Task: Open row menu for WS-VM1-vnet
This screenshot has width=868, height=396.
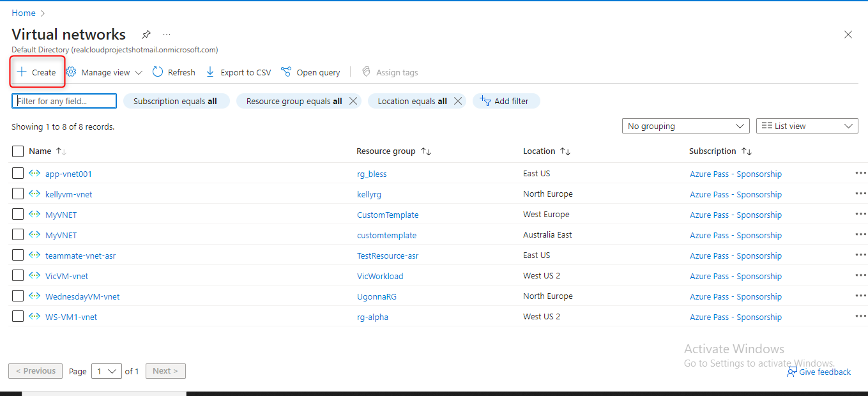Action: [x=860, y=316]
